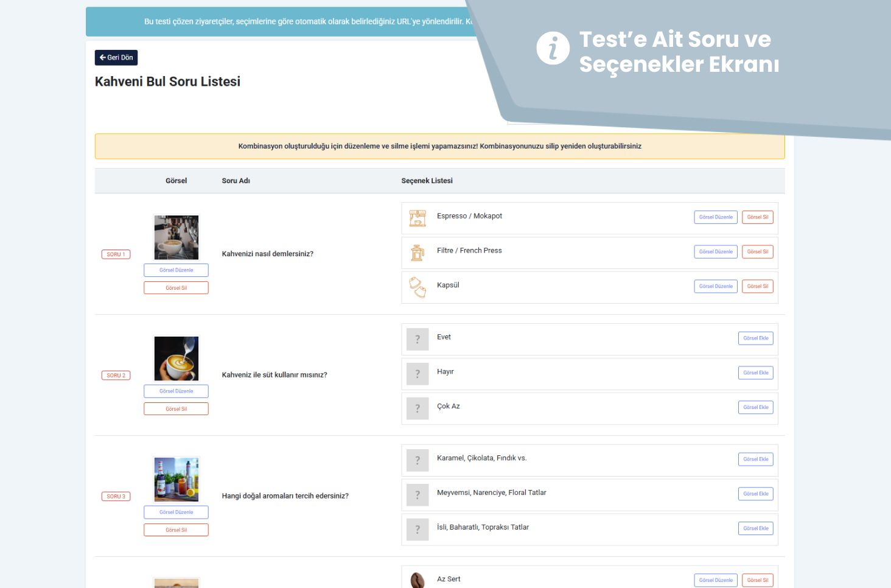This screenshot has width=891, height=588.
Task: Click the placeholder icon beside Çok Az
Action: pyautogui.click(x=418, y=408)
